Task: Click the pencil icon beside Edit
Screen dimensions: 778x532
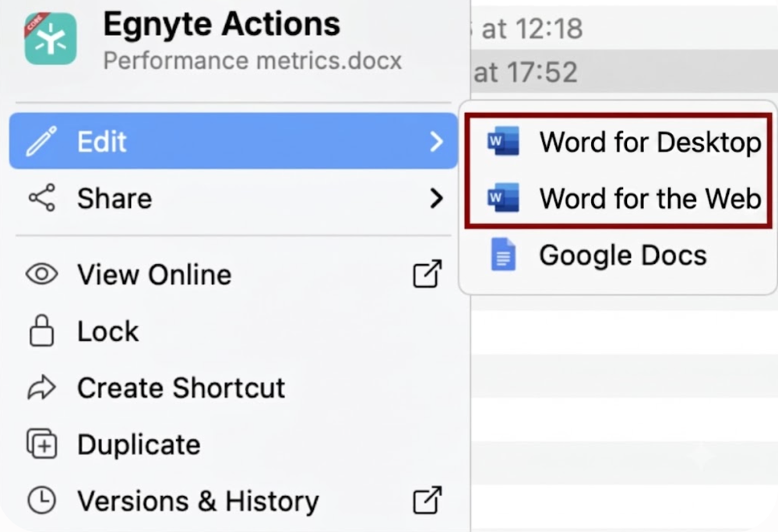Action: click(42, 142)
